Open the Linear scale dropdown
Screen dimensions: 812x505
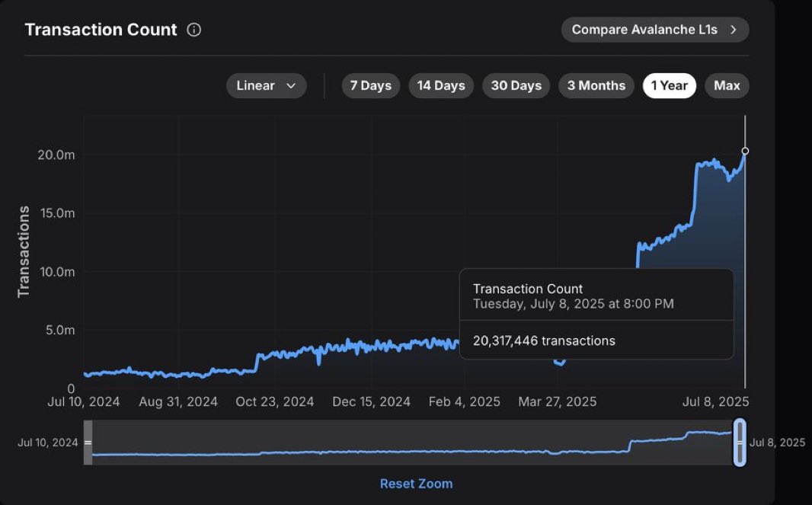click(x=265, y=85)
